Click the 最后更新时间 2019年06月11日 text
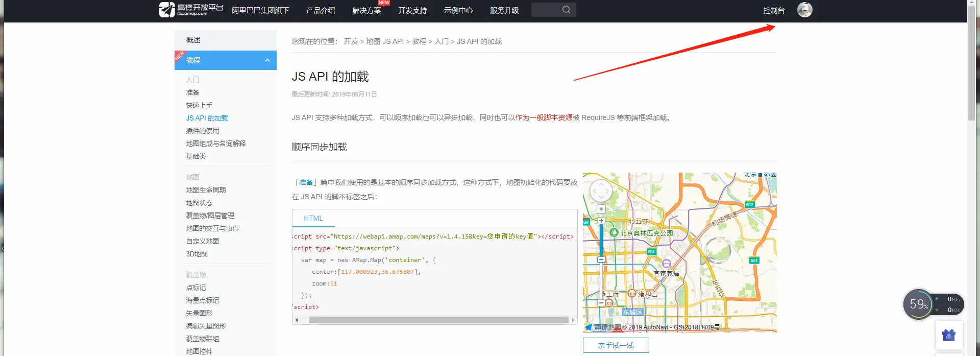Image resolution: width=980 pixels, height=356 pixels. (x=334, y=94)
